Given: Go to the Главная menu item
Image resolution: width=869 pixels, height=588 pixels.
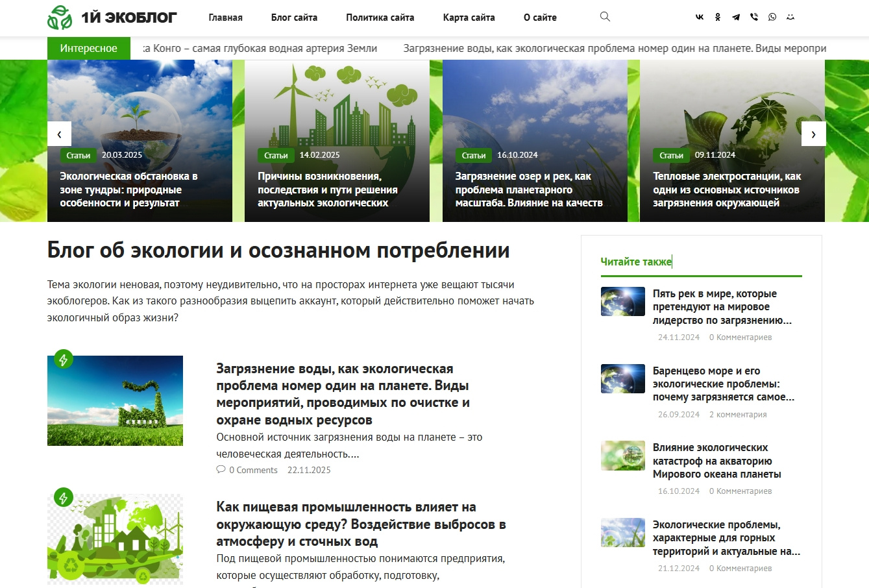Looking at the screenshot, I should (225, 18).
